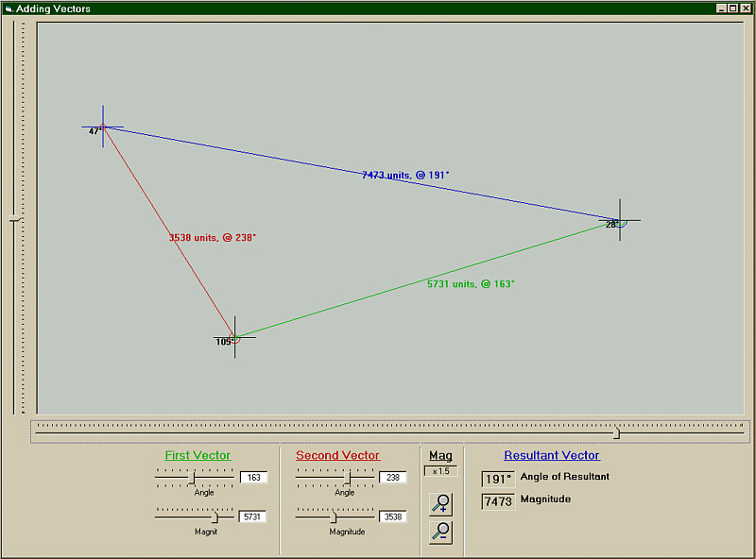The height and width of the screenshot is (559, 756).
Task: Click the crosshair marker labeled 105°
Action: pos(234,337)
